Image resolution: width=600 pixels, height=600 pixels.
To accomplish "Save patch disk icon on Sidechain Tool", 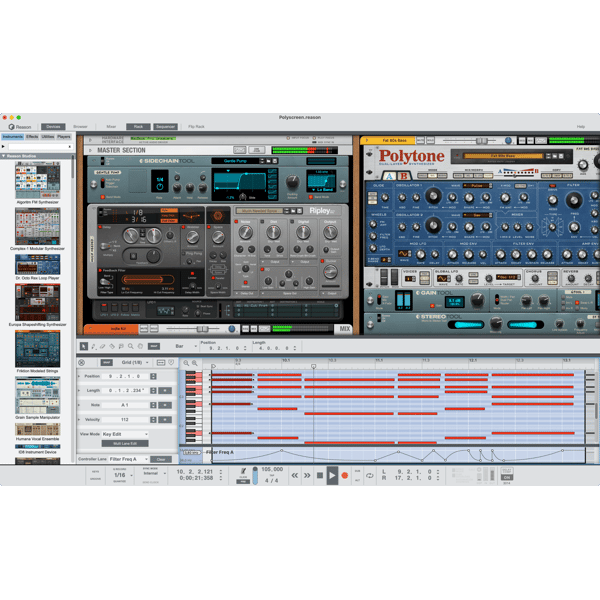I will click(x=275, y=161).
